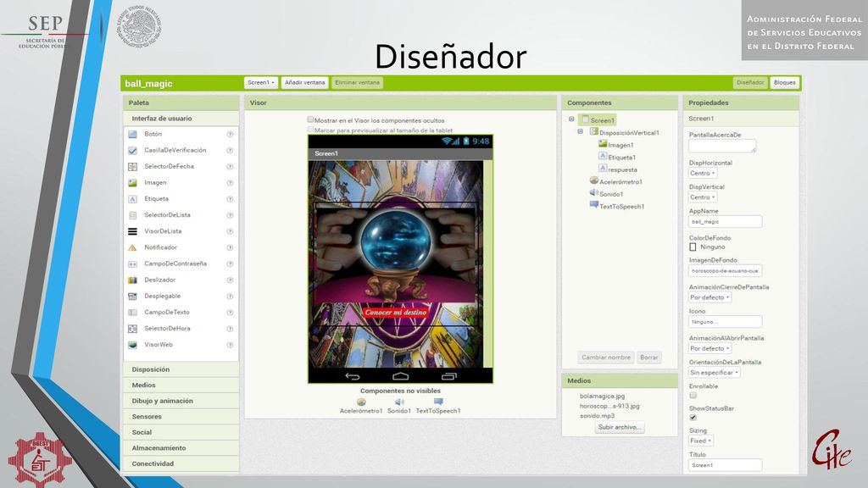Expand the Medios palette section
This screenshot has height=488, width=868.
tap(181, 385)
